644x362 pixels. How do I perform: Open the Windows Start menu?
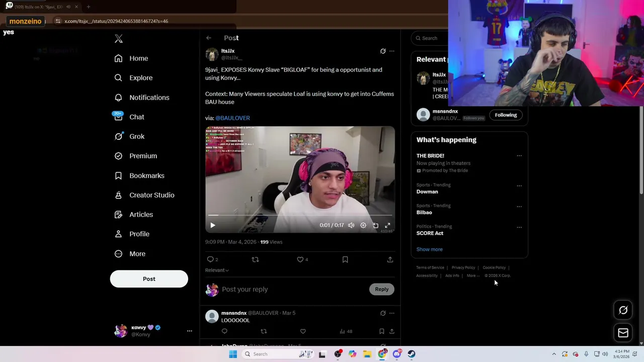coord(233,354)
